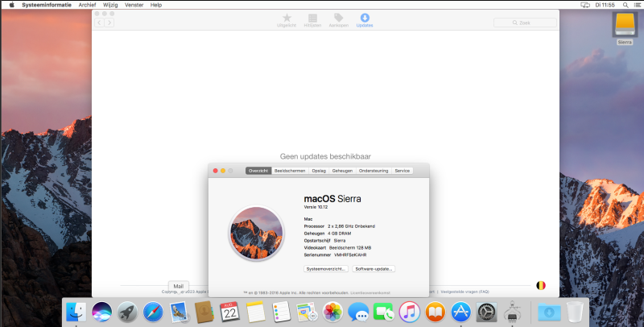
Task: Open Photos pinwheel icon in Dock
Action: [x=332, y=313]
